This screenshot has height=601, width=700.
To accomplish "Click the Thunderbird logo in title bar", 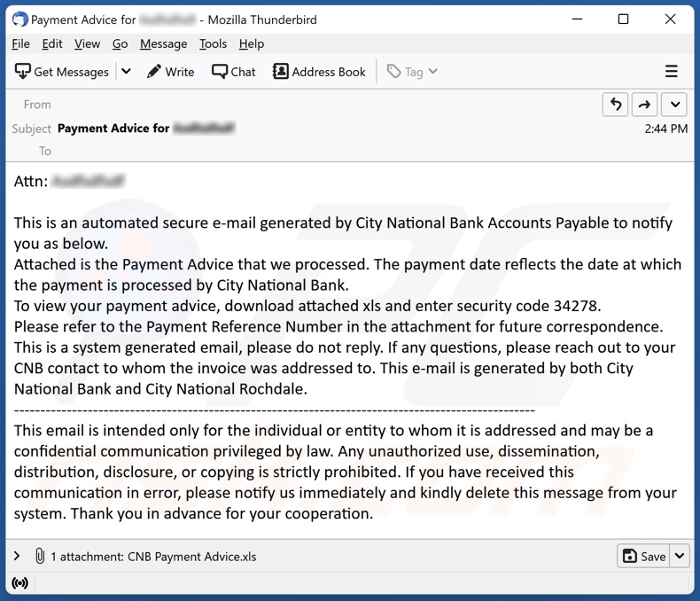I will pos(19,20).
